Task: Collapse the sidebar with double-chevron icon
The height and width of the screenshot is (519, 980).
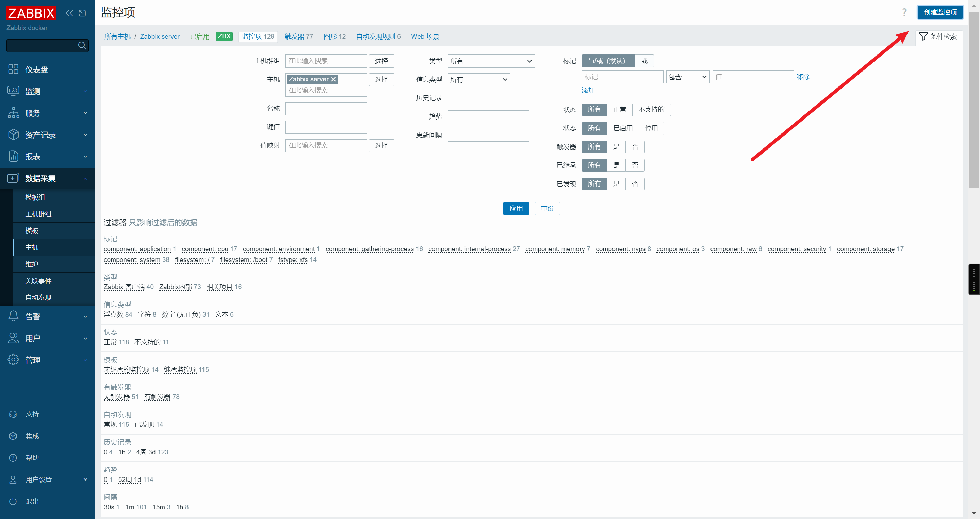Action: (x=69, y=13)
